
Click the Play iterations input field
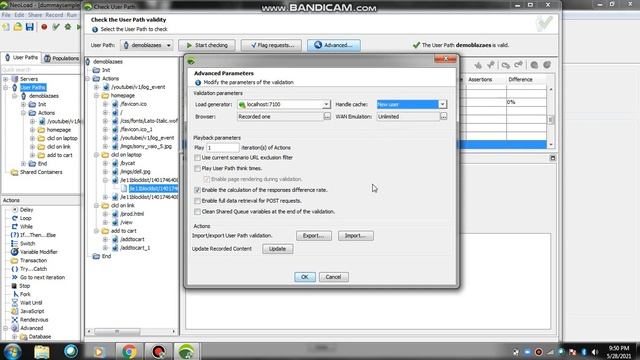coord(222,148)
